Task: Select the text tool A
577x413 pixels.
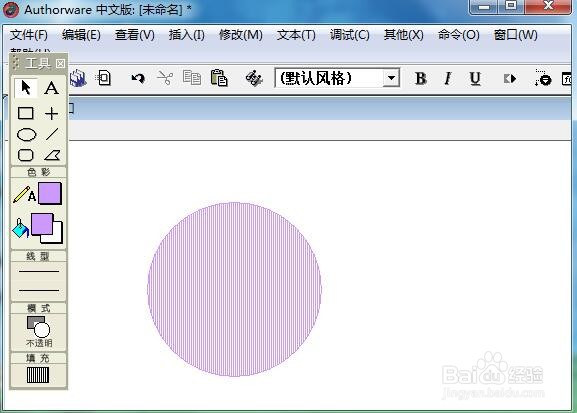Action: click(x=51, y=88)
